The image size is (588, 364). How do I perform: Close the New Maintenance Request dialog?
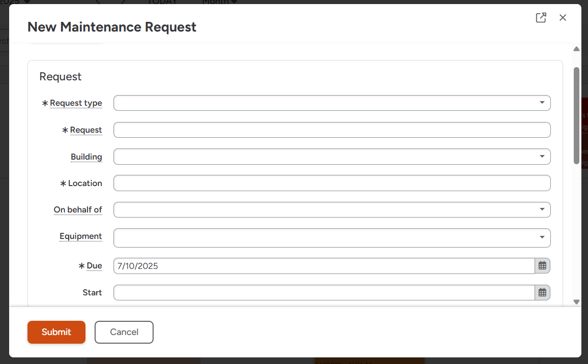pos(563,18)
